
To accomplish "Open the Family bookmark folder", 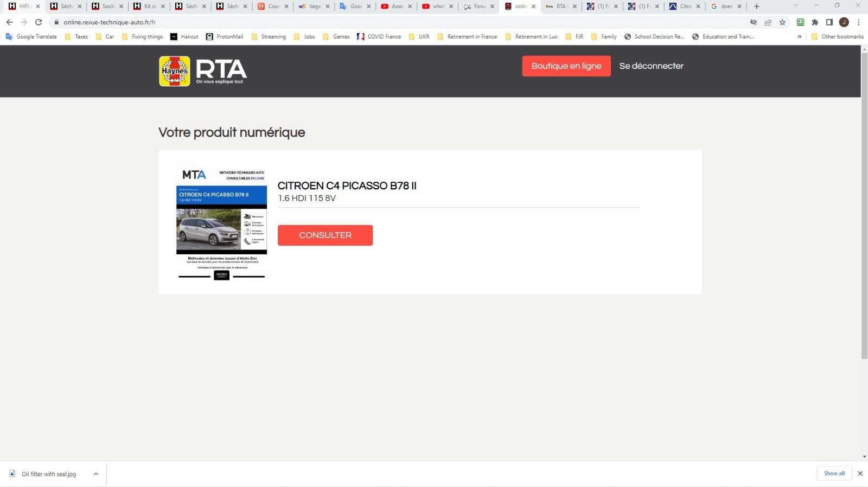I will click(604, 37).
